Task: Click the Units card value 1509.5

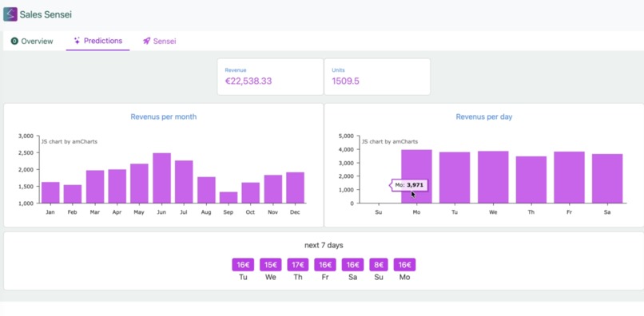Action: click(345, 81)
